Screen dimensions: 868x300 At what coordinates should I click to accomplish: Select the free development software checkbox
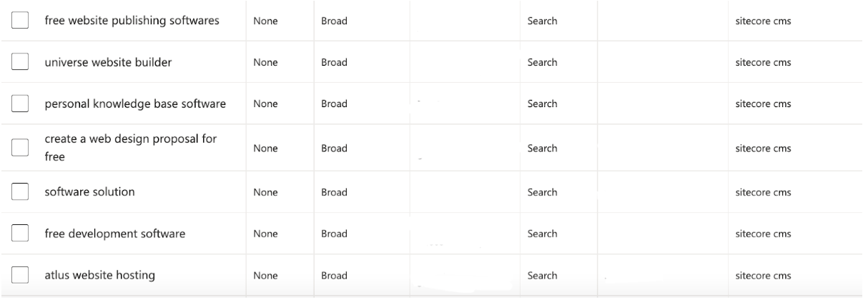(x=20, y=234)
